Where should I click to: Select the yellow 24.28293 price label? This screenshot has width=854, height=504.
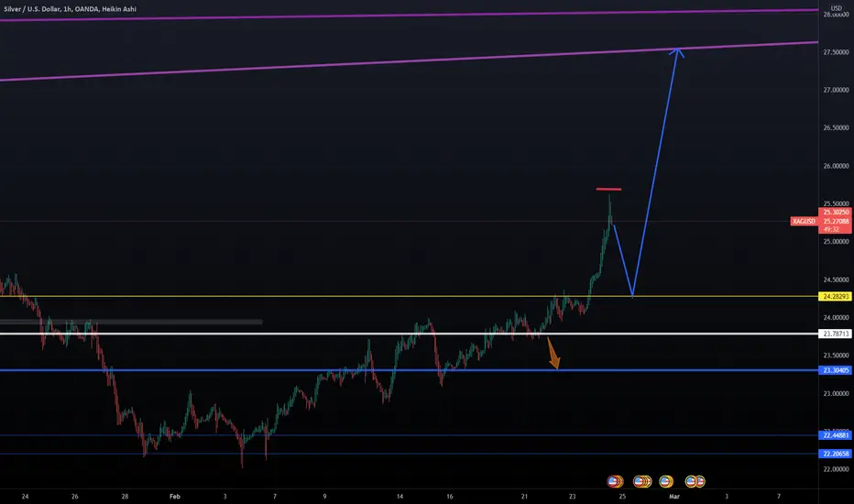(x=836, y=297)
